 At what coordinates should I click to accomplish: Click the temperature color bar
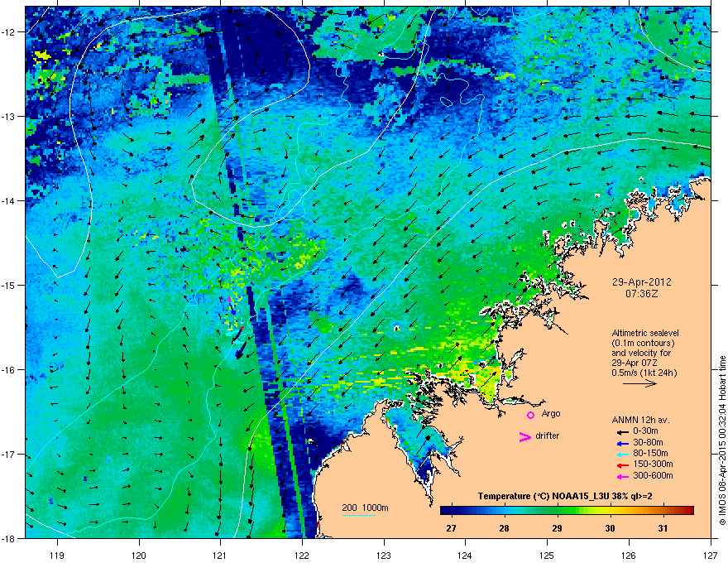pyautogui.click(x=567, y=510)
